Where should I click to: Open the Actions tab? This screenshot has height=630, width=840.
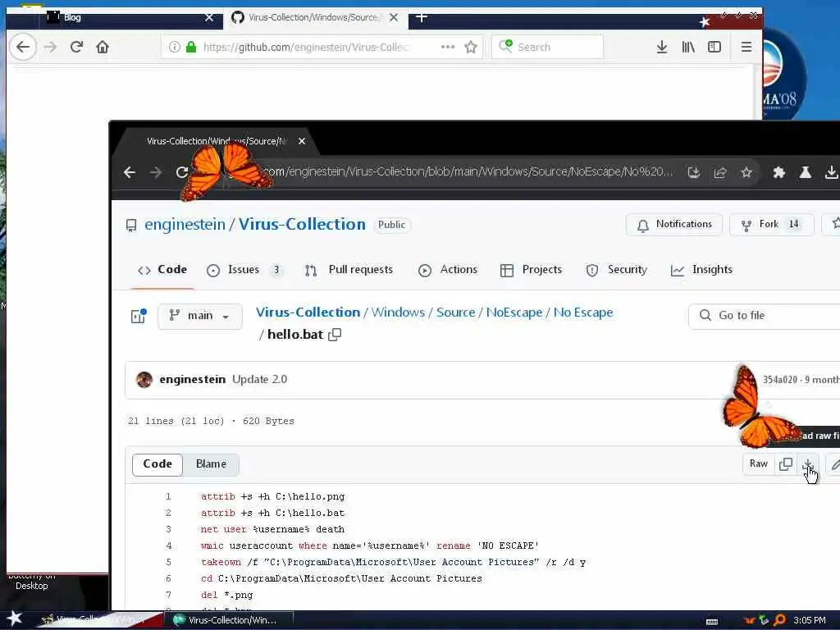click(448, 269)
